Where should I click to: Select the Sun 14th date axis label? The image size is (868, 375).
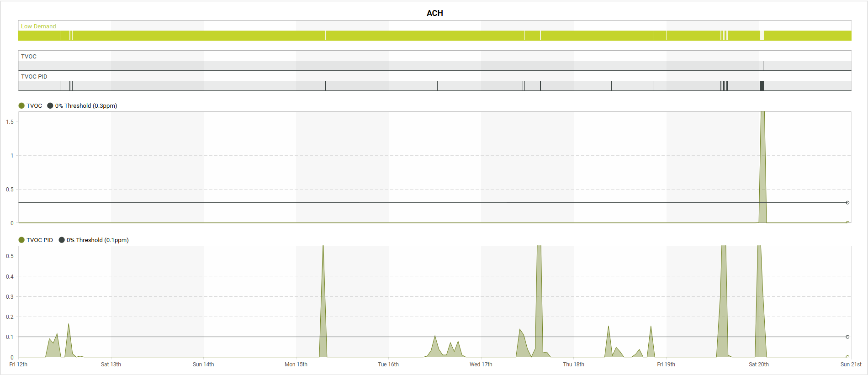click(203, 364)
